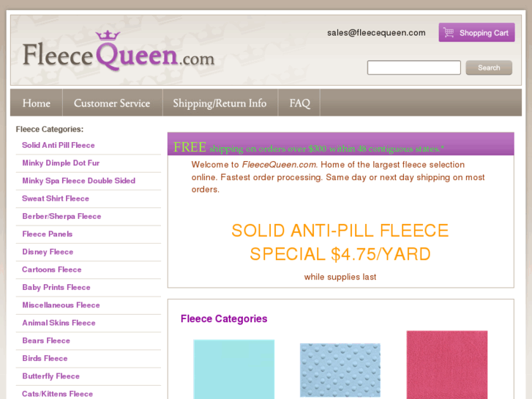Select Solid Anti Pill Fleece category
Screen dimensions: 532x399
tap(59, 146)
